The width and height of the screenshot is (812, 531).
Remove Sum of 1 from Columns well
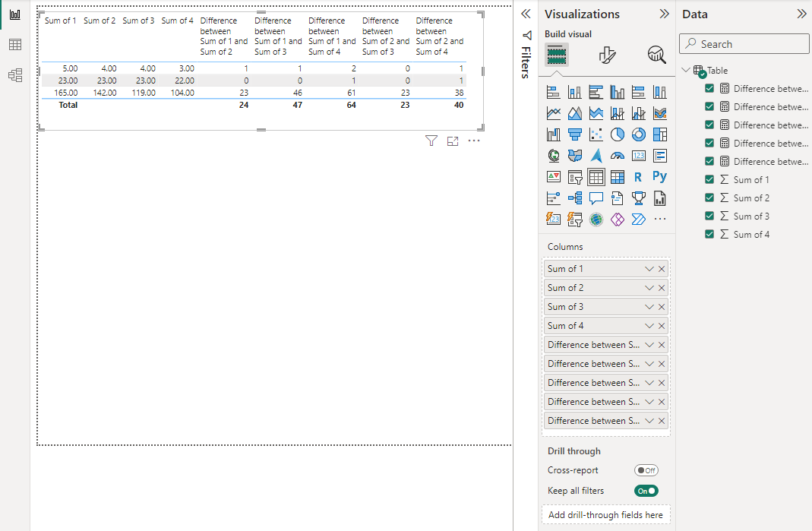tap(662, 269)
